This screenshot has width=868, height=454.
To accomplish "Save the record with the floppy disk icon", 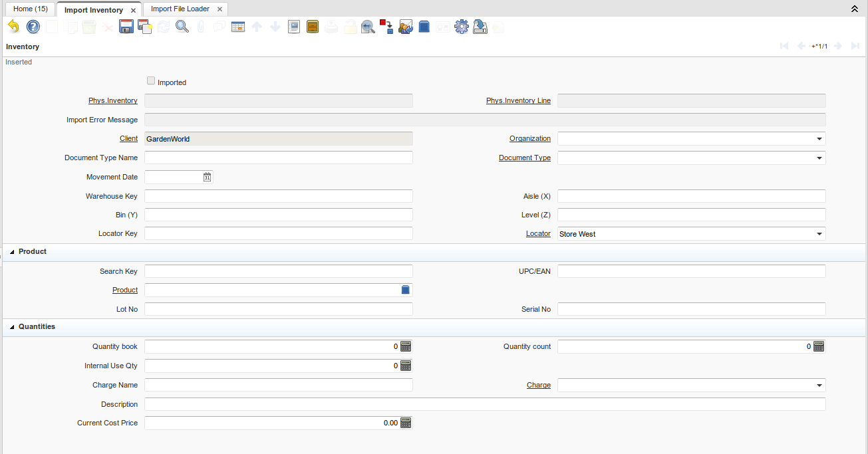I will [126, 27].
